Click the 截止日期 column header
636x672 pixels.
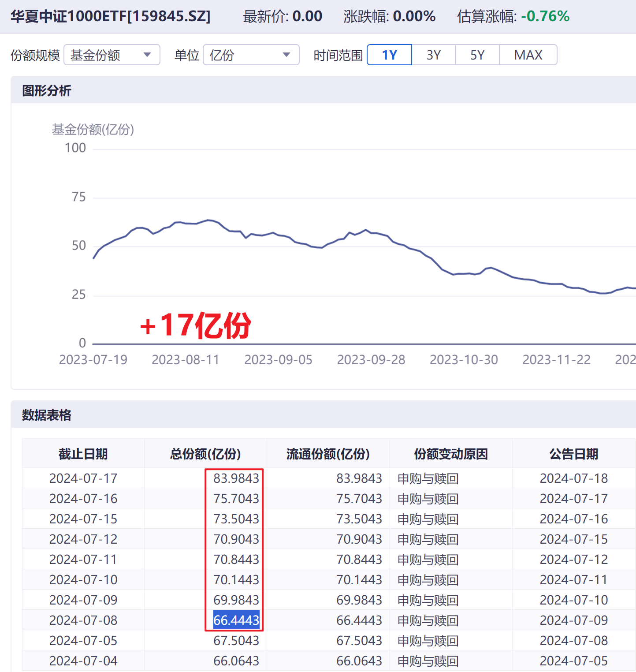pyautogui.click(x=83, y=454)
